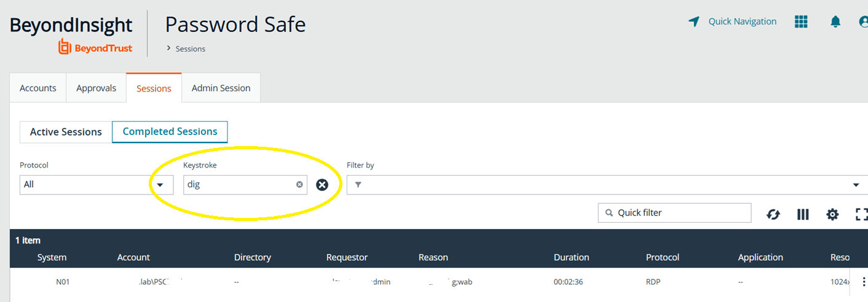Switch to the Approvals tab
The image size is (868, 302).
pos(96,88)
